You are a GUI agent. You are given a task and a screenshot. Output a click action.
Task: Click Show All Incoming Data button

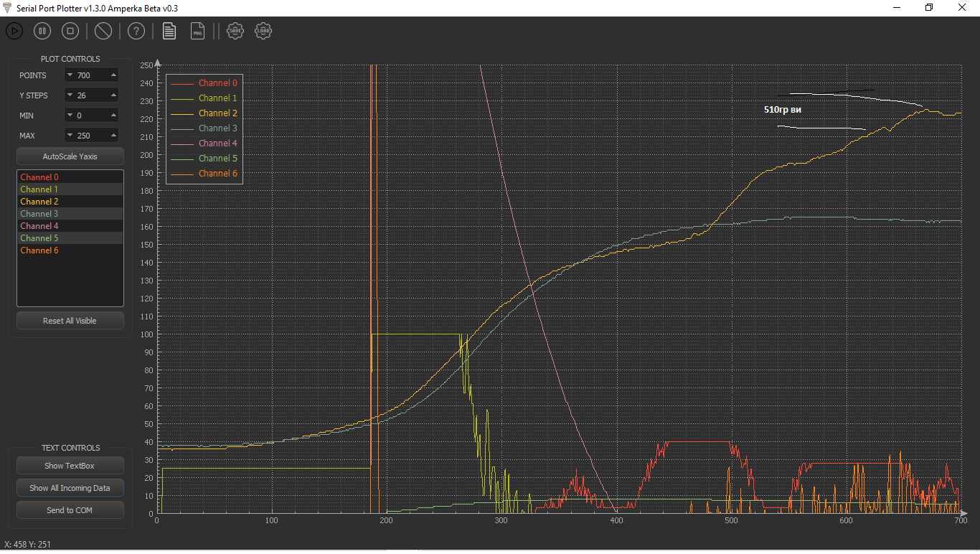(70, 488)
